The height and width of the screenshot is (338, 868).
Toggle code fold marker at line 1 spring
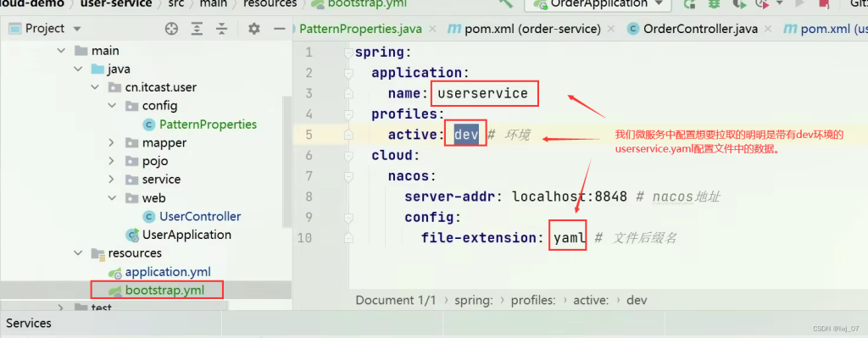[348, 53]
